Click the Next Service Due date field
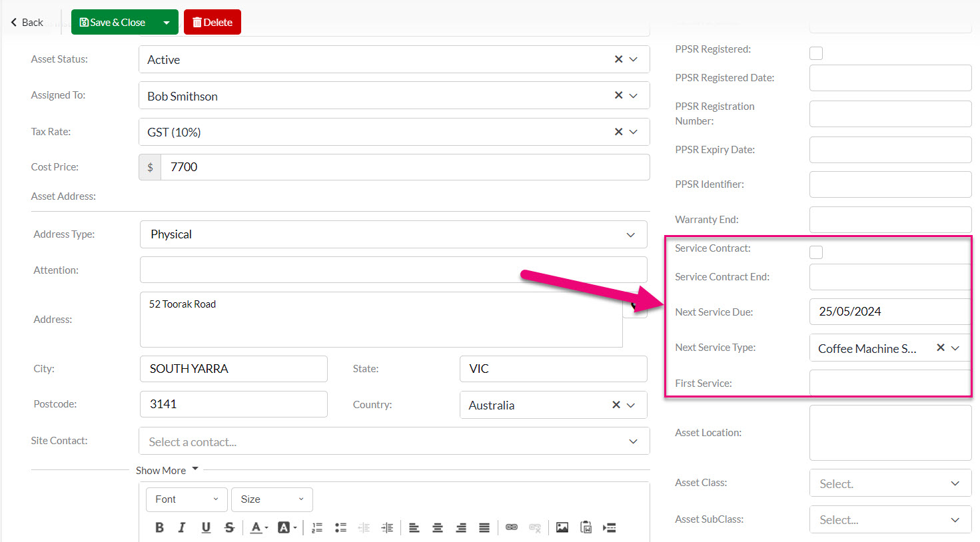The image size is (980, 542). (x=890, y=312)
